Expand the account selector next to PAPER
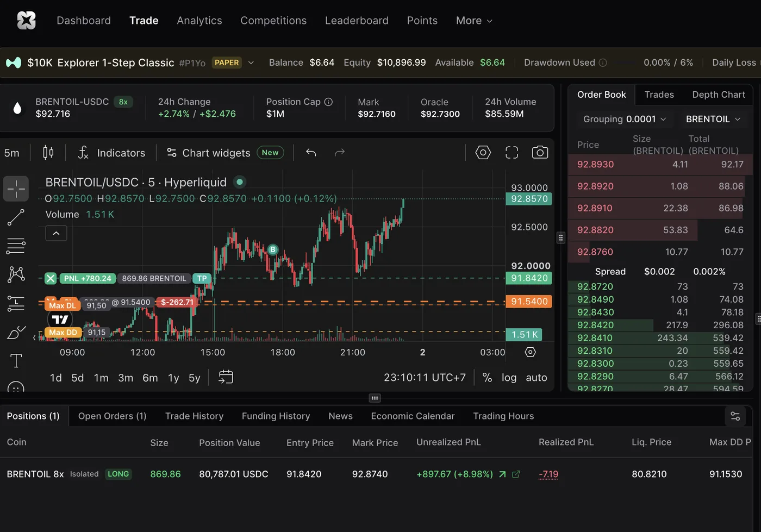The image size is (761, 532). pos(251,62)
